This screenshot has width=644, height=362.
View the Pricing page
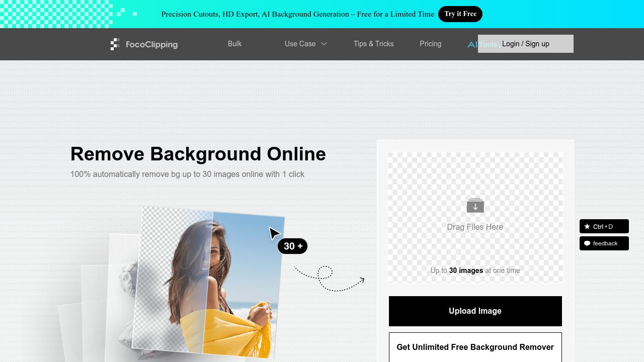[x=431, y=44]
